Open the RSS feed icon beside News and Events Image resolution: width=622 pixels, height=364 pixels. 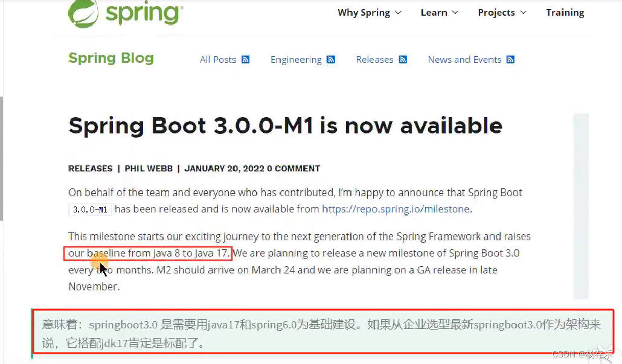point(510,60)
